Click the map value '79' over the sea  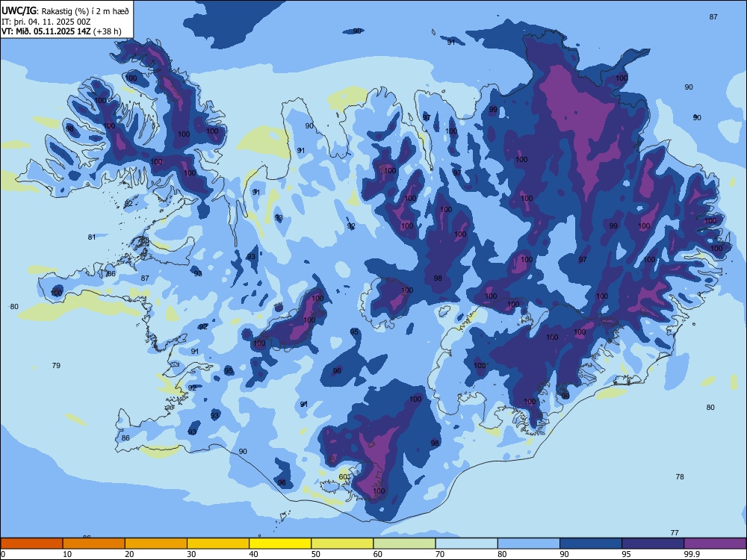(56, 365)
